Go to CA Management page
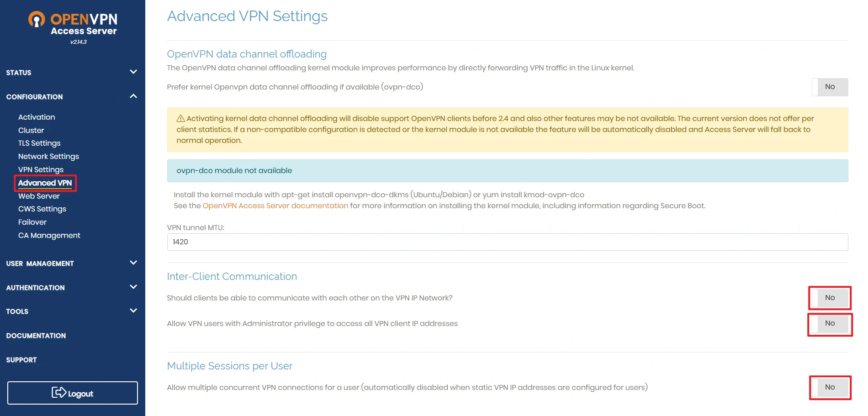The height and width of the screenshot is (416, 868). (49, 236)
